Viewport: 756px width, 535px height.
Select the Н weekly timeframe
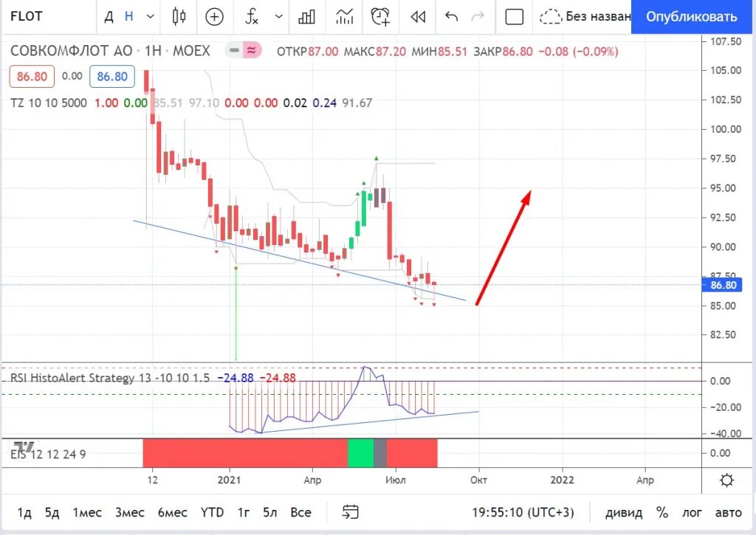coord(128,17)
